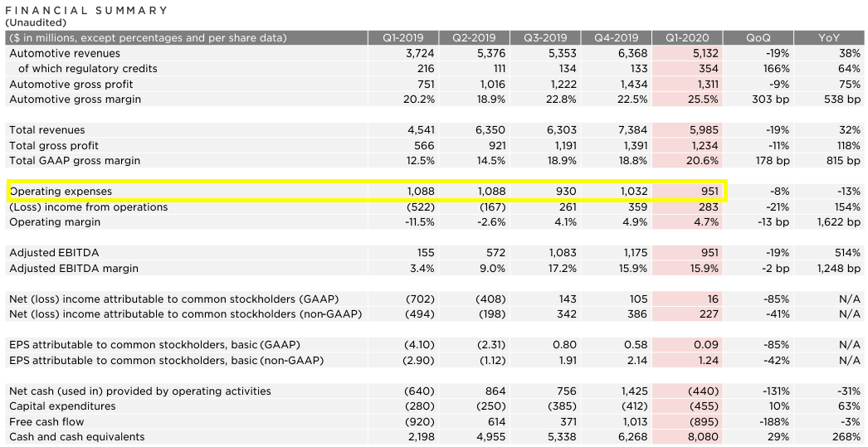Click the Q1-2019 column header
868x447 pixels.
(x=403, y=38)
